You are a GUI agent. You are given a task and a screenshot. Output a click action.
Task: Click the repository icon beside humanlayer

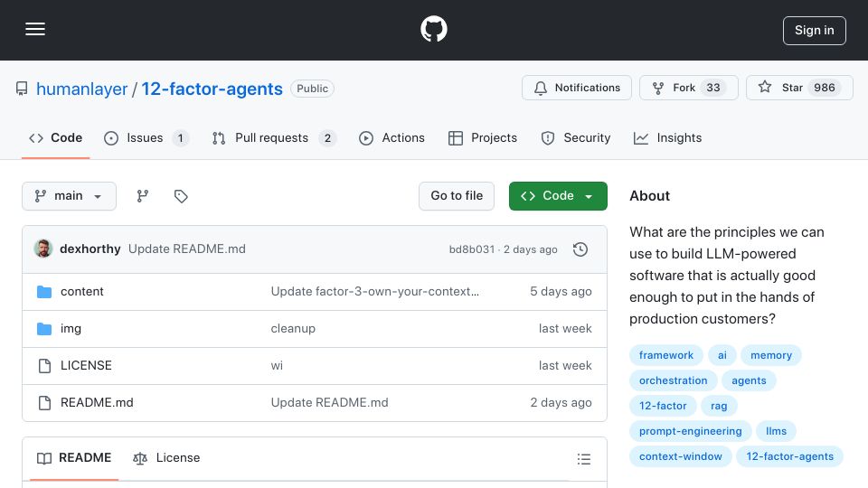coord(22,89)
